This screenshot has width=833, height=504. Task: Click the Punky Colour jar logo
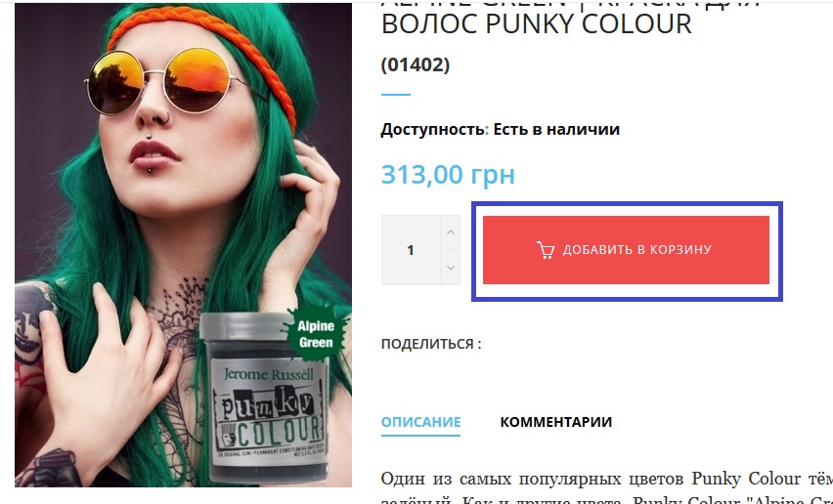click(x=269, y=419)
